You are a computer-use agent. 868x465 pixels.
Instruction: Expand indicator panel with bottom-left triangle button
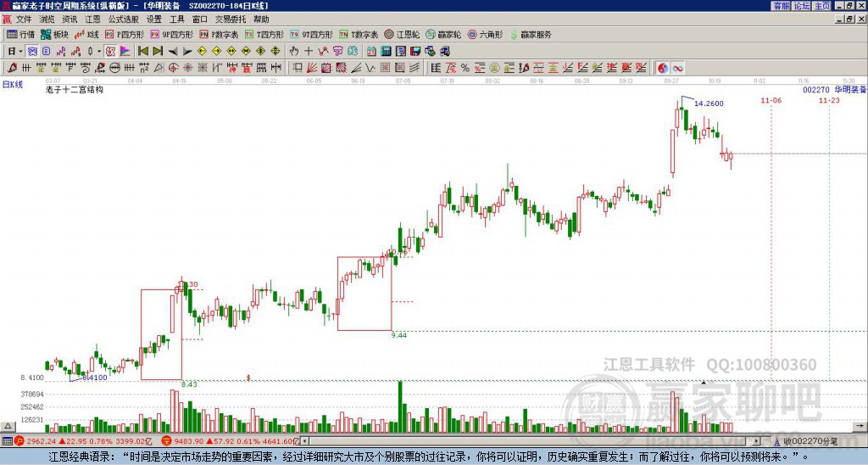8,426
